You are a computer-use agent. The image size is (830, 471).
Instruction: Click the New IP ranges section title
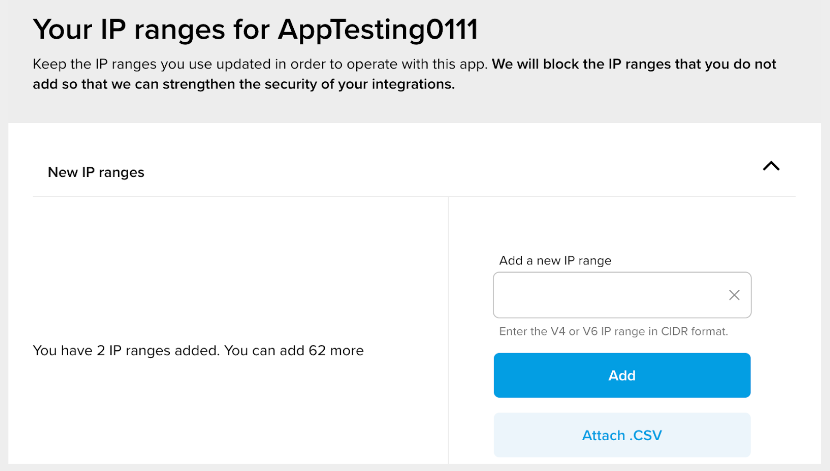(x=96, y=173)
